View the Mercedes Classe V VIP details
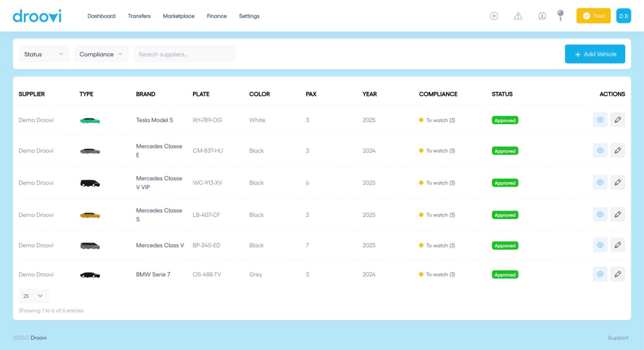The image size is (644, 350). [x=600, y=182]
